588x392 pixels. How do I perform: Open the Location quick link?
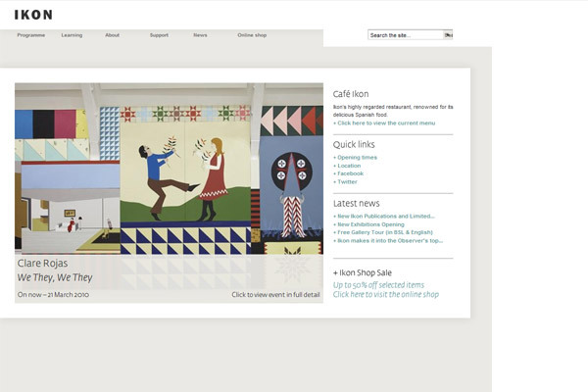347,166
